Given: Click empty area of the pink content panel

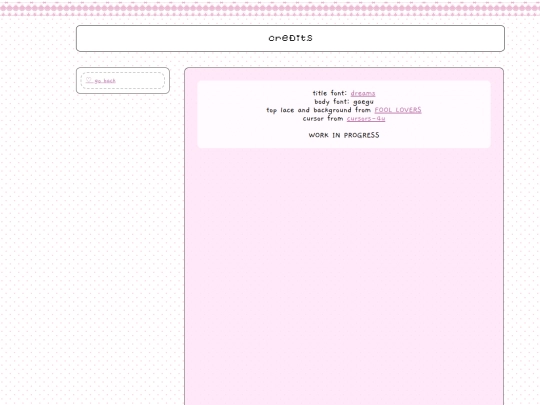Looking at the screenshot, I should [344, 269].
